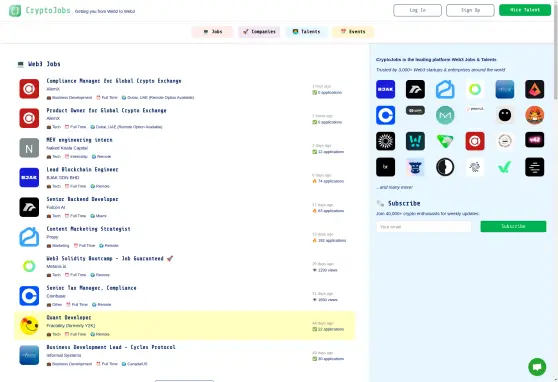This screenshot has width=558, height=382.
Task: Open the Lead Blockchain Engineer job listing
Action: click(x=83, y=169)
